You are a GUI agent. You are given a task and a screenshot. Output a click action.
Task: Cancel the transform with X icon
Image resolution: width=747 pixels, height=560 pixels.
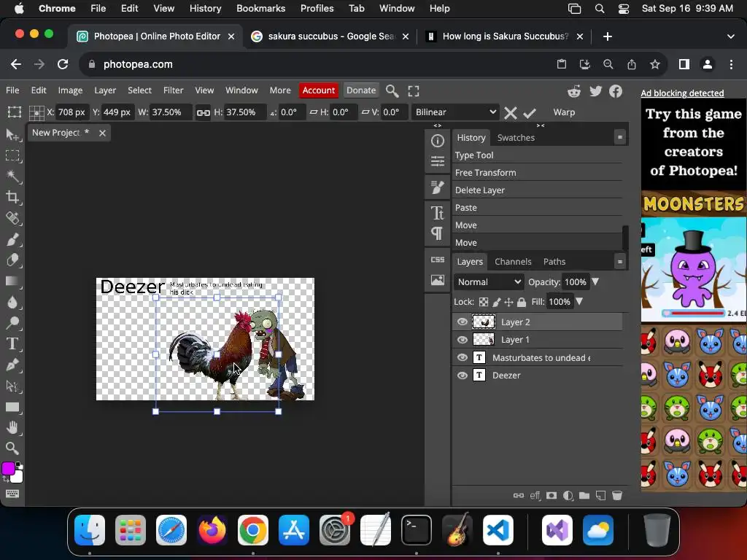(510, 113)
